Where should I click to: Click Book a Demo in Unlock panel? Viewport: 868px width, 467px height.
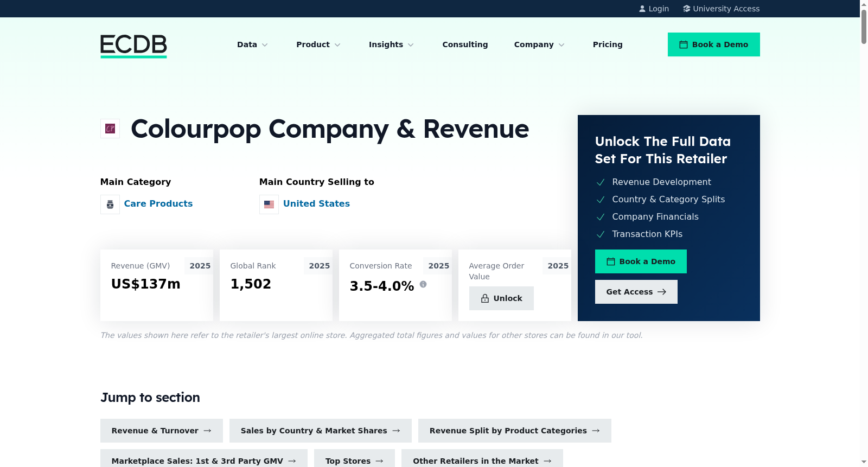tap(641, 261)
